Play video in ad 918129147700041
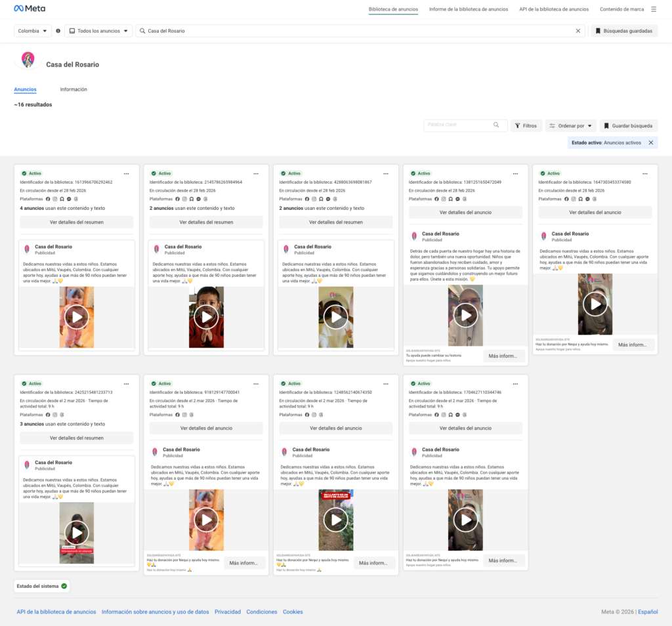The image size is (672, 626). pyautogui.click(x=206, y=520)
